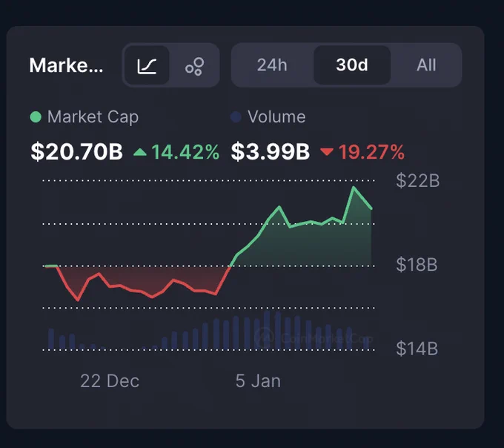The image size is (504, 448).
Task: Click the $22B axis label
Action: (x=418, y=180)
